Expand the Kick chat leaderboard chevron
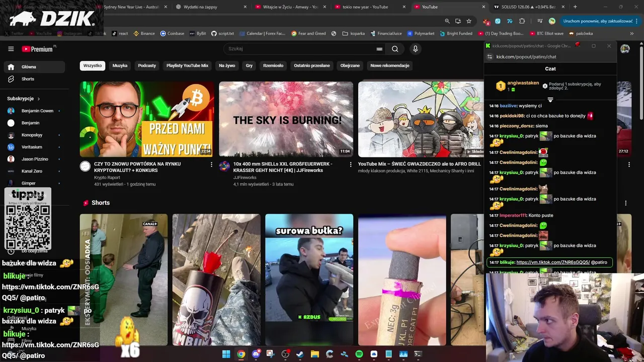This screenshot has height=362, width=644. pyautogui.click(x=550, y=100)
